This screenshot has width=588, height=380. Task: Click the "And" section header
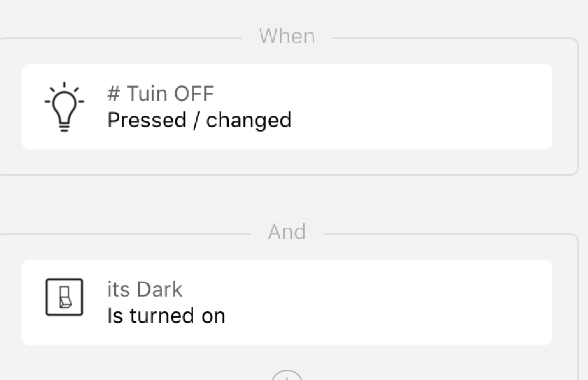(287, 232)
